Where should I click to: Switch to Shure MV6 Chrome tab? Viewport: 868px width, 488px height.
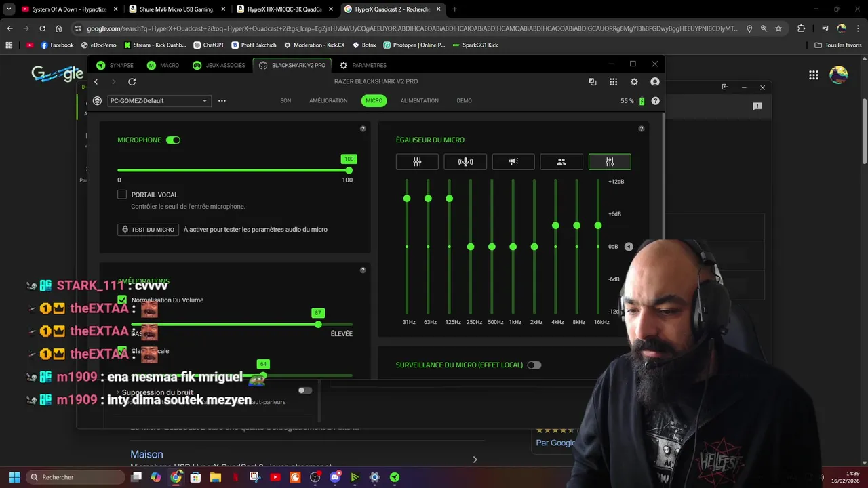176,9
